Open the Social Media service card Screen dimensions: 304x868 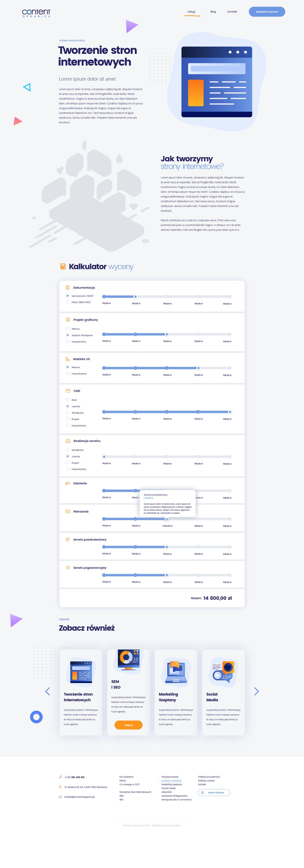point(223,692)
